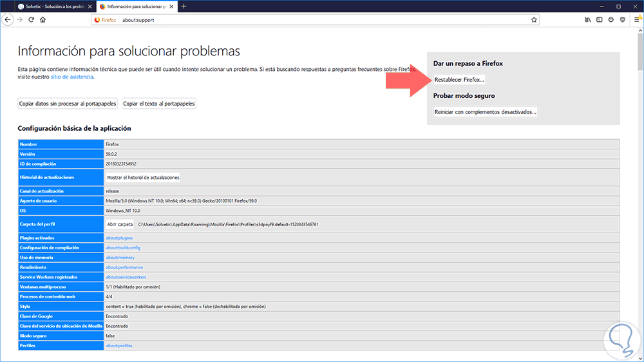Close the Solvetic tab
Screen dimensions: 644x362
[90, 6]
